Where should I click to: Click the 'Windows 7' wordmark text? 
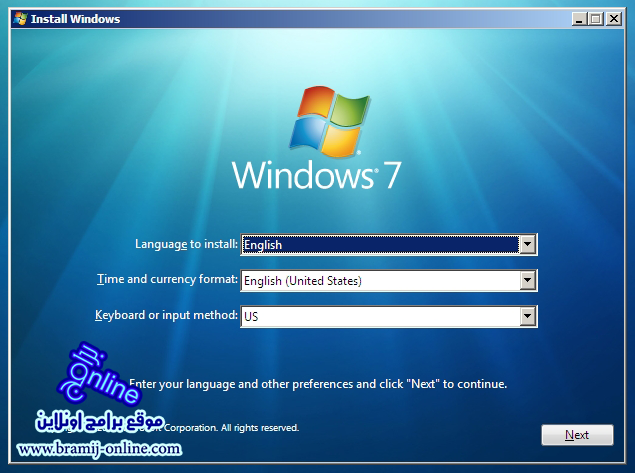pos(317,175)
